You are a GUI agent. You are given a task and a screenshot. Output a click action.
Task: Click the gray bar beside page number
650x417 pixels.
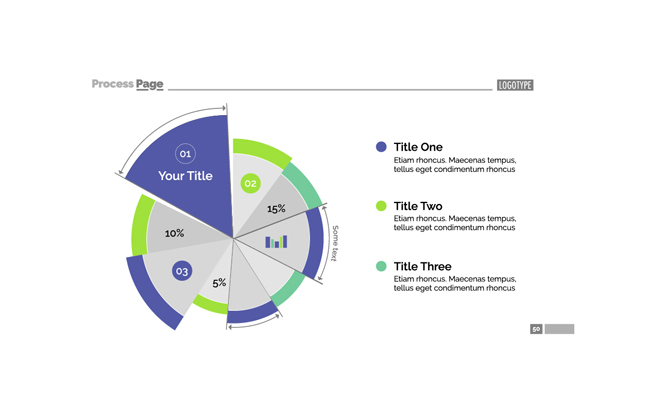coord(559,329)
